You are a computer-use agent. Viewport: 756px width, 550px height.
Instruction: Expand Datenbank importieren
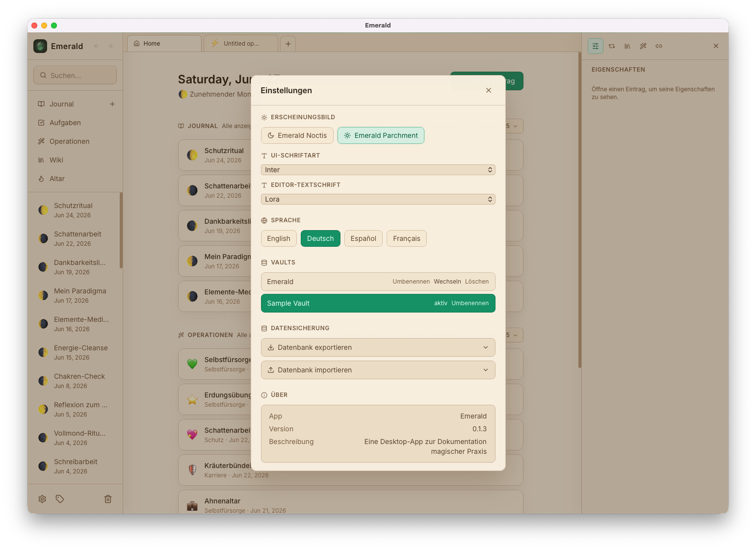click(378, 370)
